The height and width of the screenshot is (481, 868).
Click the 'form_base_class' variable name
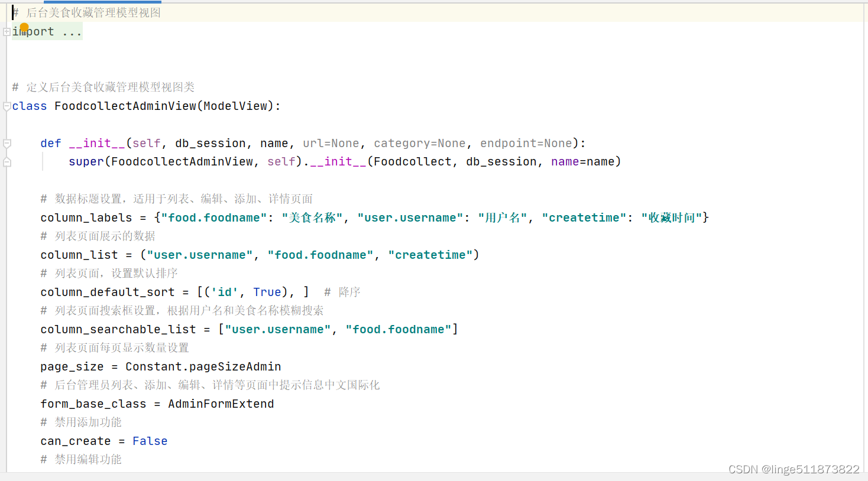click(93, 404)
